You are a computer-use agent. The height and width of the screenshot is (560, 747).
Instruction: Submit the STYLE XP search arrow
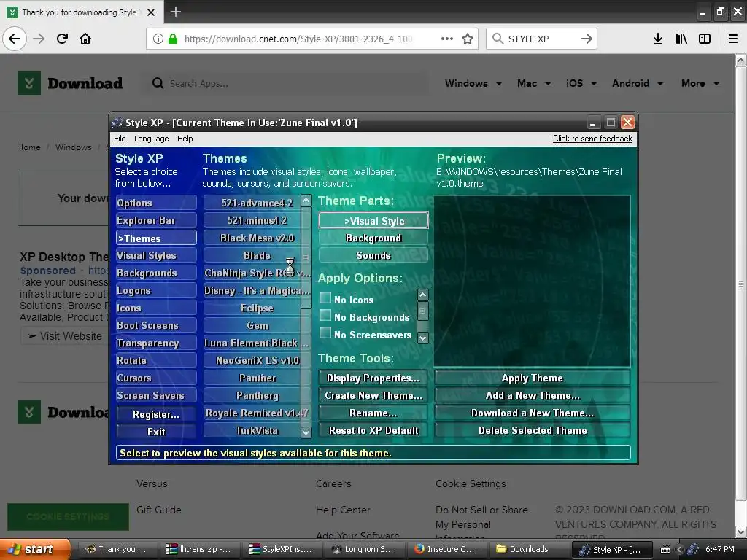[586, 39]
